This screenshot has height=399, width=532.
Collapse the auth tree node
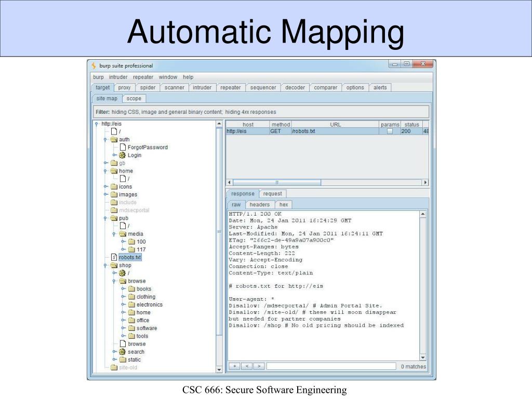pyautogui.click(x=105, y=140)
